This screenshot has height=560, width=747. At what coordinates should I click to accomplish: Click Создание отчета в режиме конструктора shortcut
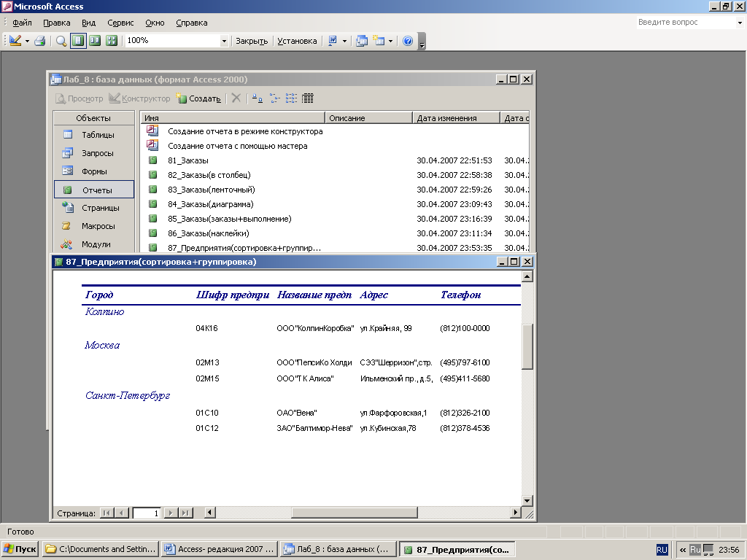(x=245, y=131)
